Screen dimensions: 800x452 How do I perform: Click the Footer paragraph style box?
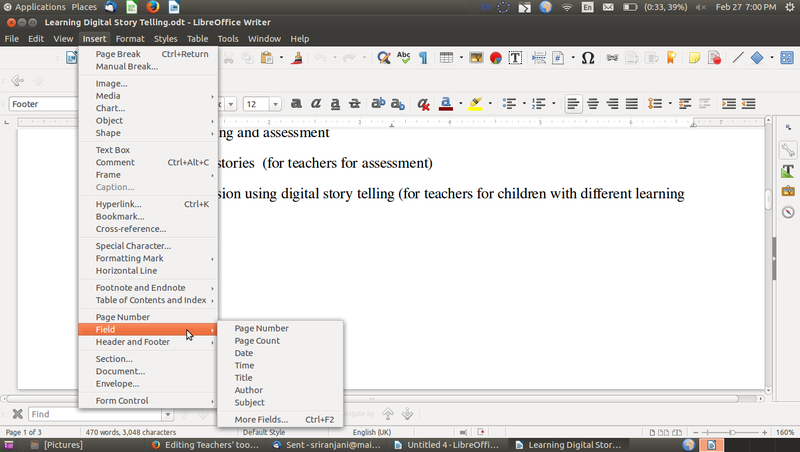(x=44, y=104)
